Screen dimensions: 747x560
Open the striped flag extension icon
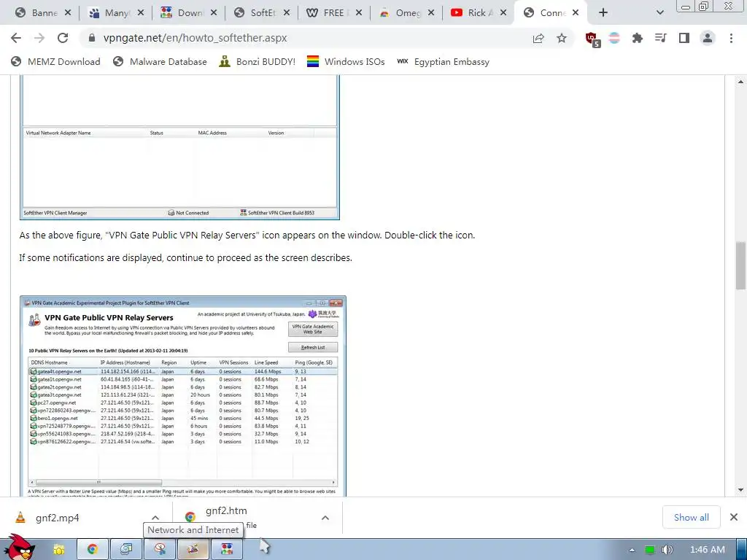[614, 38]
